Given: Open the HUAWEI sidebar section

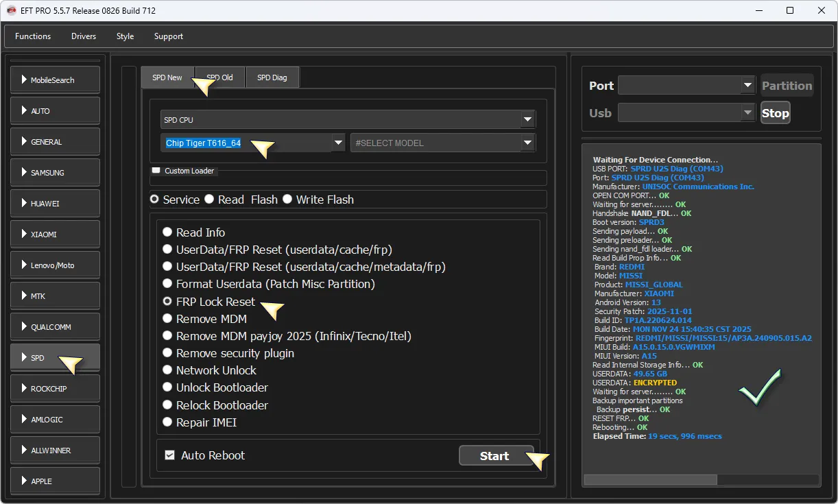Looking at the screenshot, I should [56, 203].
